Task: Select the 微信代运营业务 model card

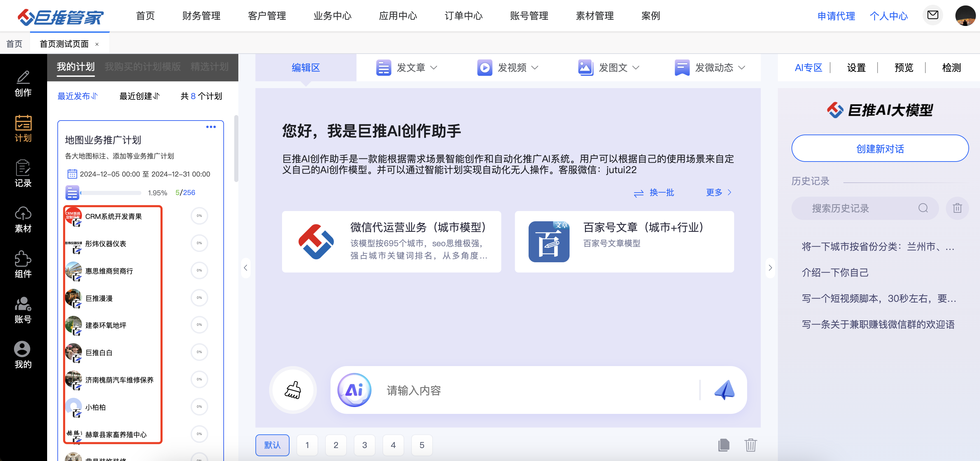Action: coord(391,241)
